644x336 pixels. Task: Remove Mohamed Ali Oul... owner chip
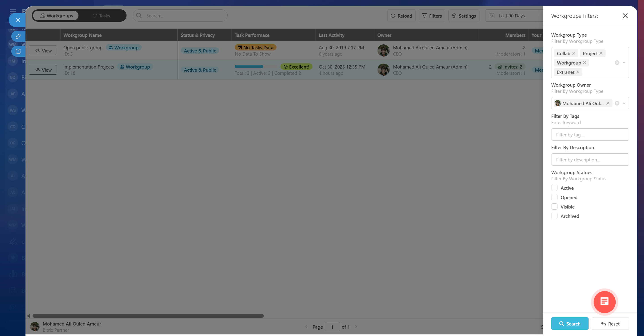tap(608, 103)
